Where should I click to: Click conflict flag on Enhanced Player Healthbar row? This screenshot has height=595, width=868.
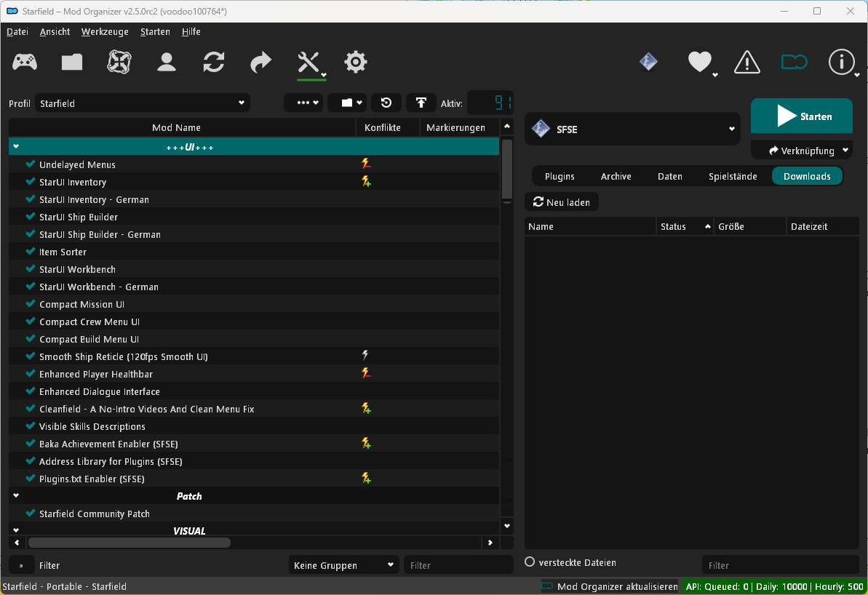(x=366, y=374)
